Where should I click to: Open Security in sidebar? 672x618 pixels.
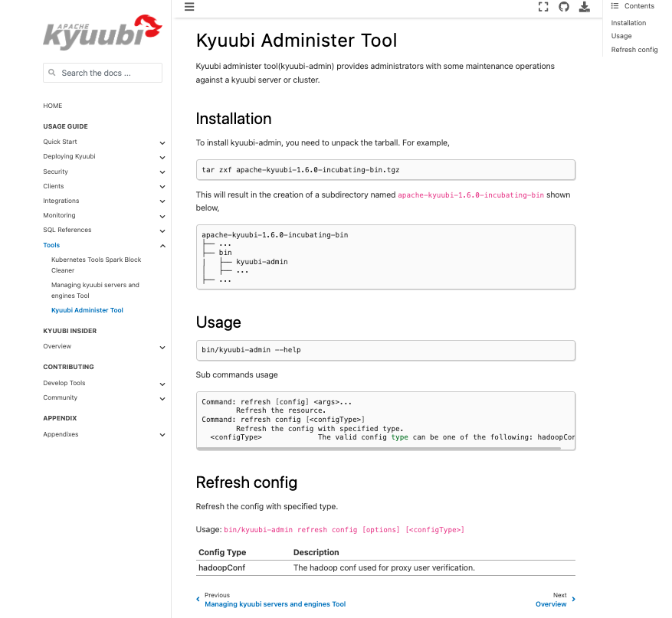coord(55,172)
